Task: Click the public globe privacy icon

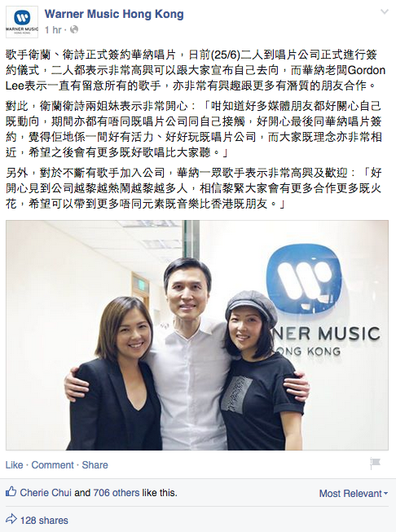Action: tap(74, 30)
